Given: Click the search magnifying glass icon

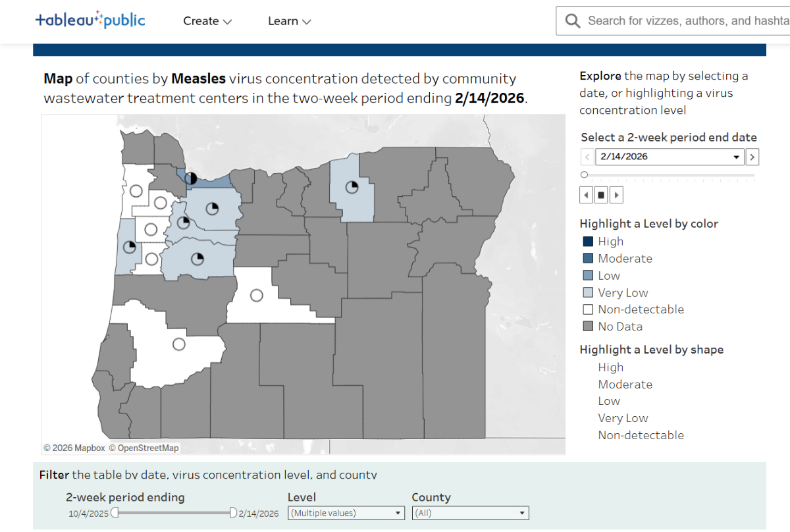Looking at the screenshot, I should pos(572,20).
